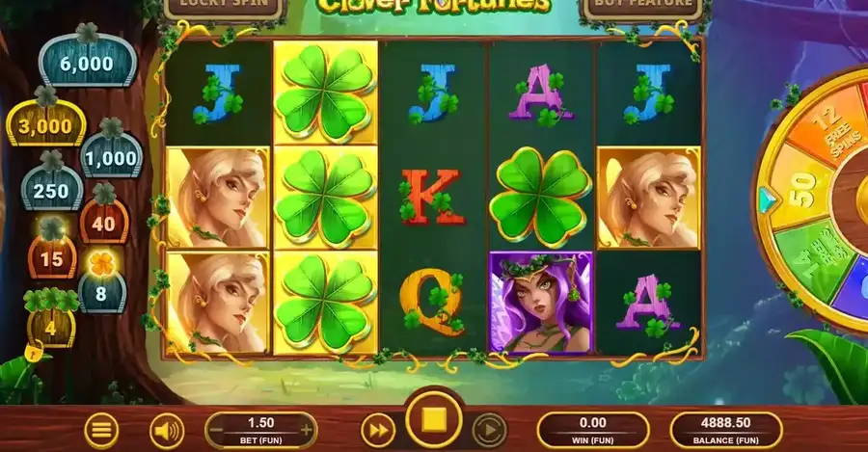
Task: Click the balance display field
Action: 725,430
